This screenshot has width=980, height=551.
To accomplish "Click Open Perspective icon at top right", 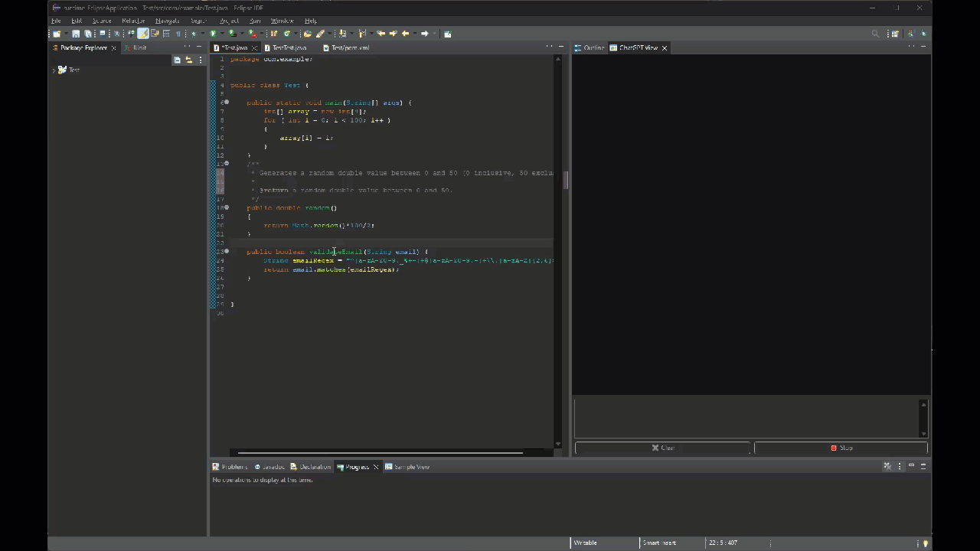I will (x=894, y=34).
